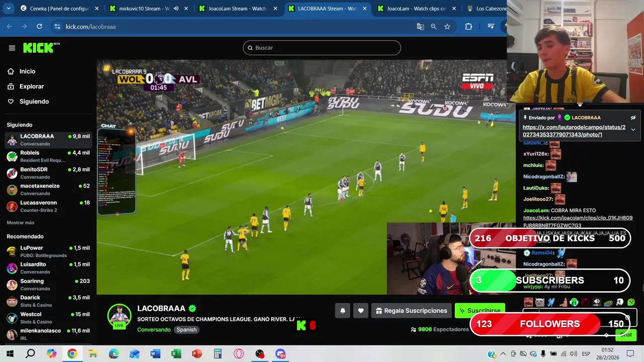Launch PowerPoint from taskbar

pos(197,354)
